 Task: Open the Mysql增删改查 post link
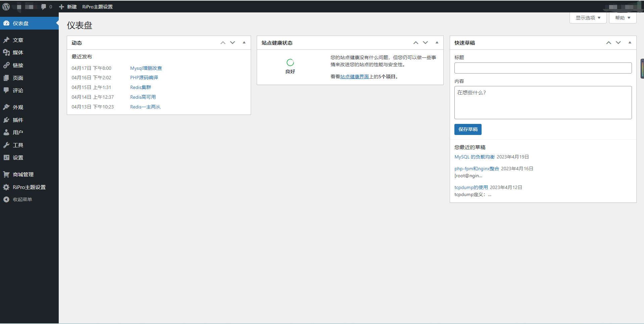[x=146, y=68]
